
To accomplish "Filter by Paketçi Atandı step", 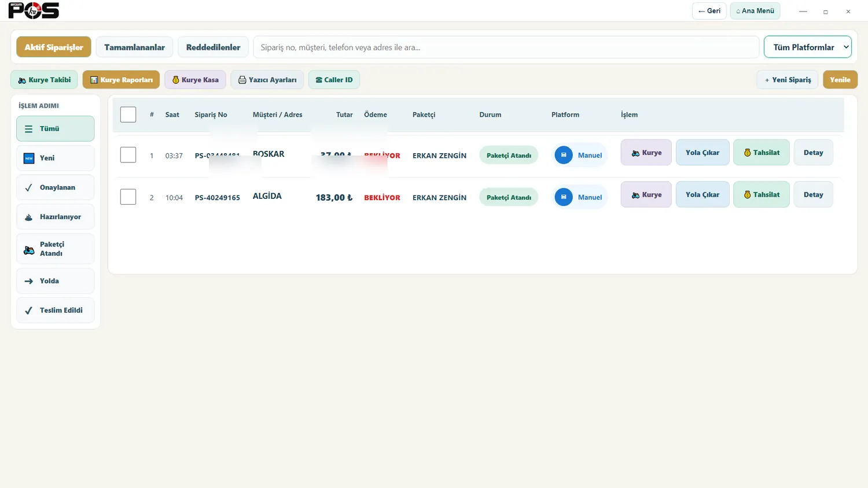I will 56,249.
